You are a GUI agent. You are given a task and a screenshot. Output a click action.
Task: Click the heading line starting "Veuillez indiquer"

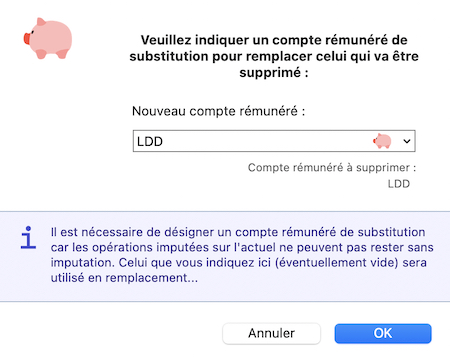point(274,40)
